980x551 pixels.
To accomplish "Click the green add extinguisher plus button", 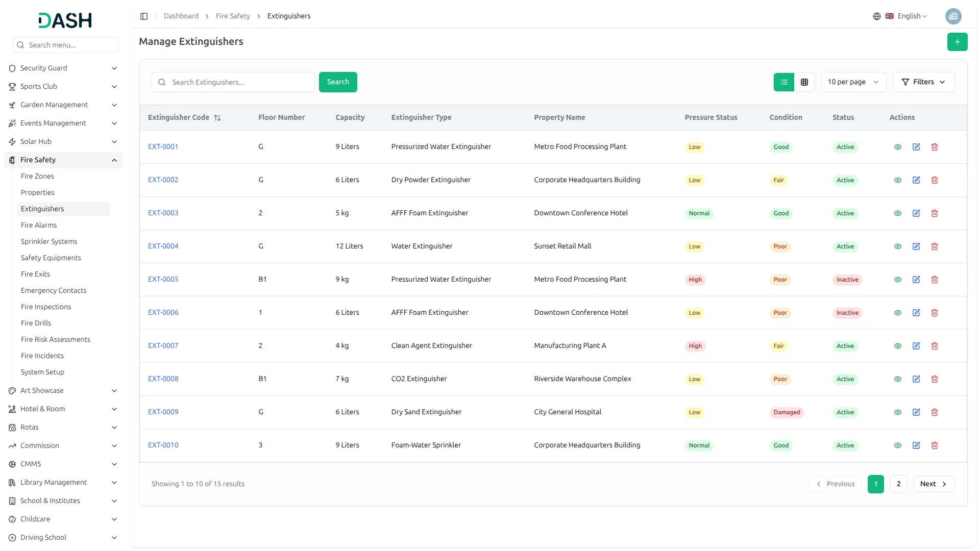I will [957, 42].
